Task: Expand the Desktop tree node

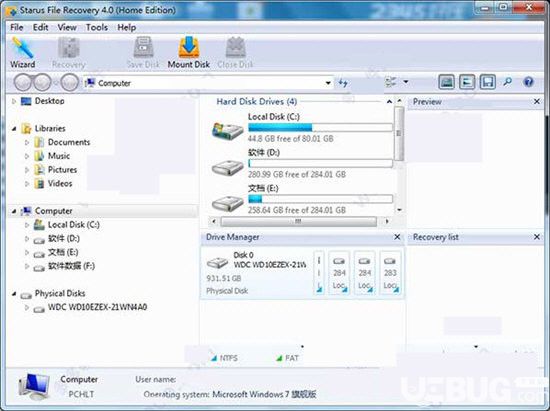Action: coord(14,101)
